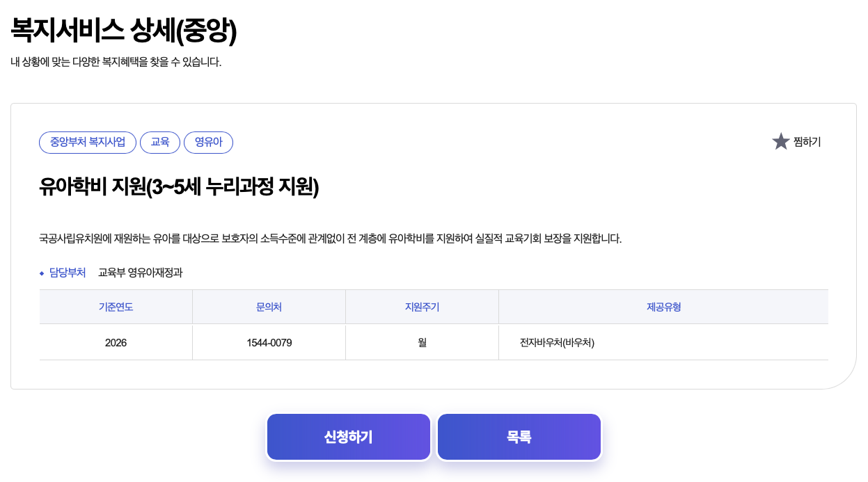Screen dimensions: 868x482
Task: Click the 월 support cycle cell
Action: 422,342
